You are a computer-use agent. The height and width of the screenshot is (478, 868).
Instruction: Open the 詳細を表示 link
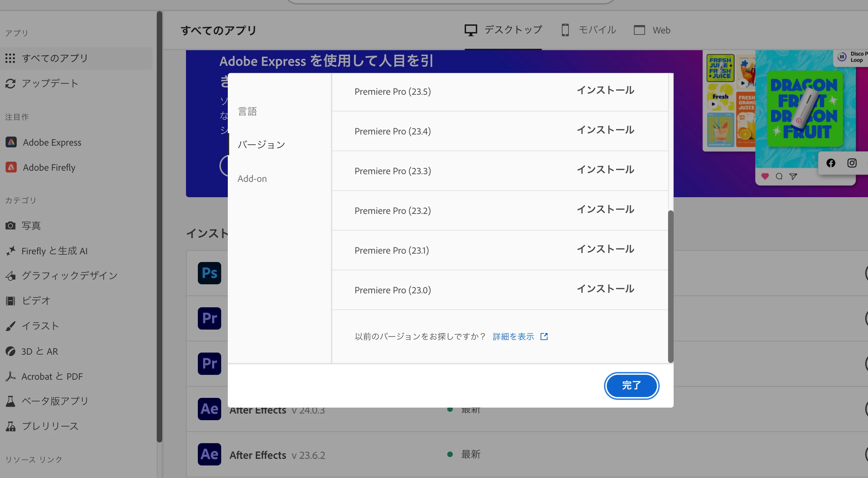(x=513, y=336)
